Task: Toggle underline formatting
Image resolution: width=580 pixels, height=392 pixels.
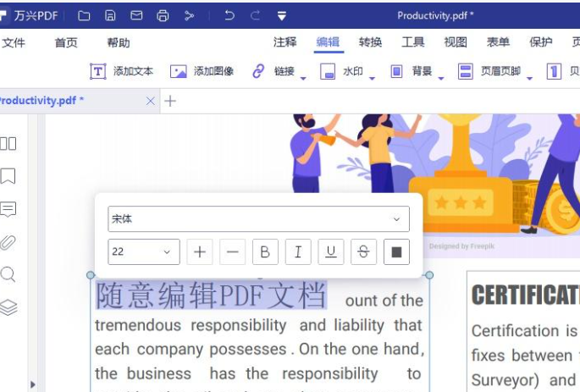Action: [x=331, y=251]
